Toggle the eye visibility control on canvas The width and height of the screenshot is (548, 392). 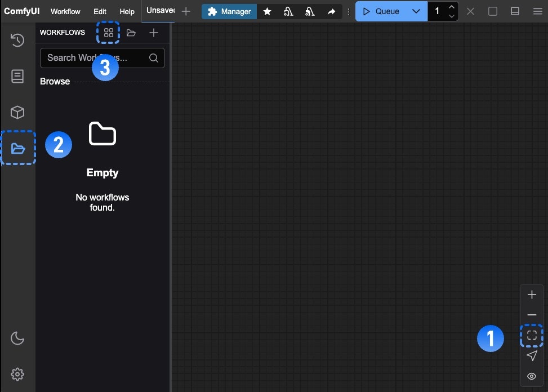point(531,376)
